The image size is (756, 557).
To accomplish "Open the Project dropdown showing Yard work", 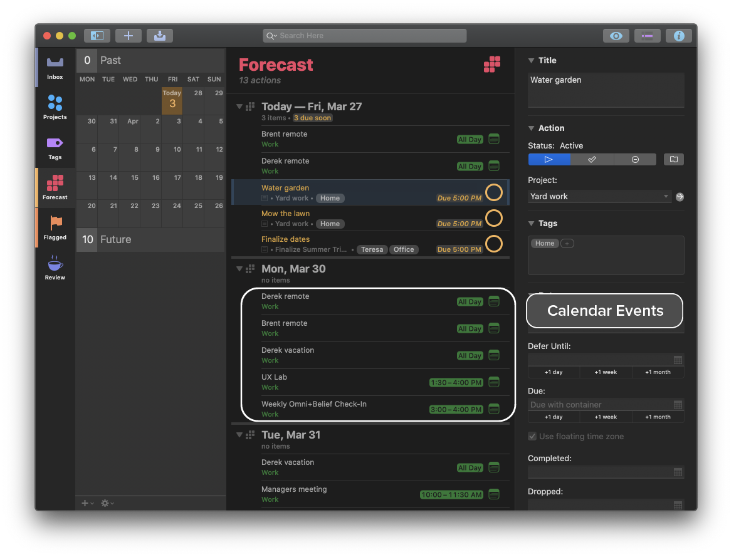I will (599, 196).
